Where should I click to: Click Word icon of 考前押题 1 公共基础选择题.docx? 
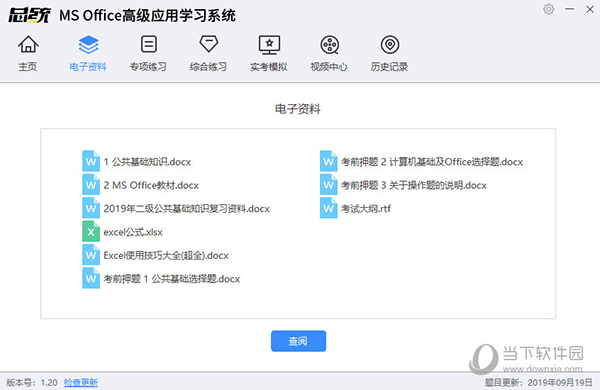[x=91, y=278]
